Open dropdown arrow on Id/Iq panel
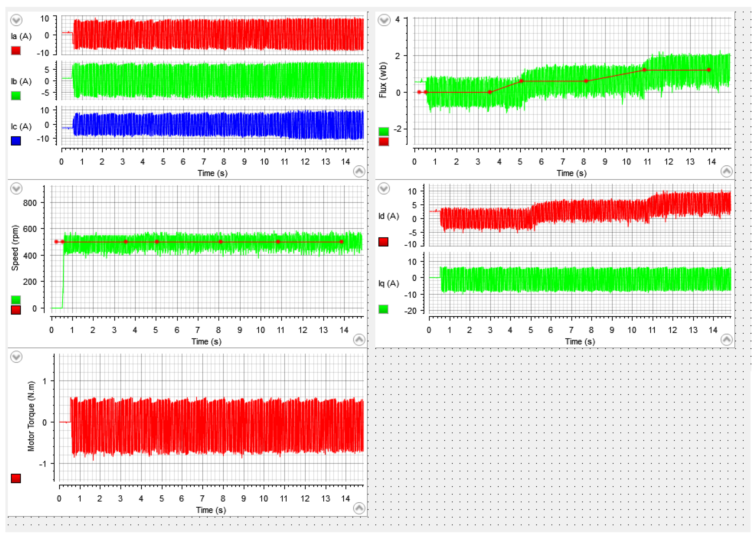This screenshot has height=538, width=756. point(384,189)
